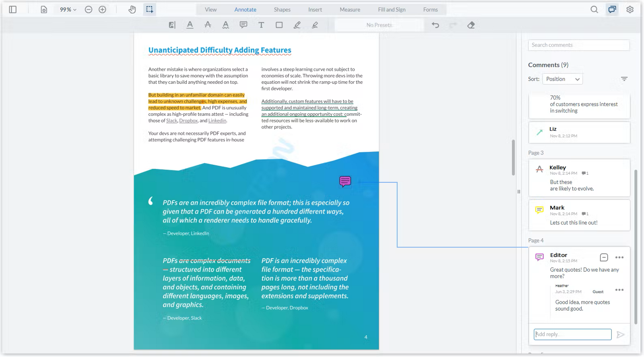Follow the Dropbox link in text
This screenshot has width=644, height=357.
click(x=188, y=120)
